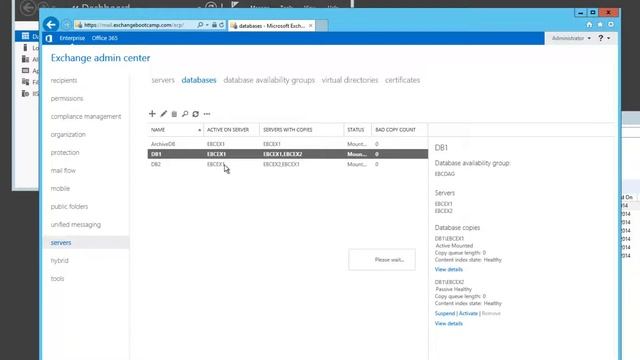
Task: Select the Office 365 header tab
Action: coord(104,38)
